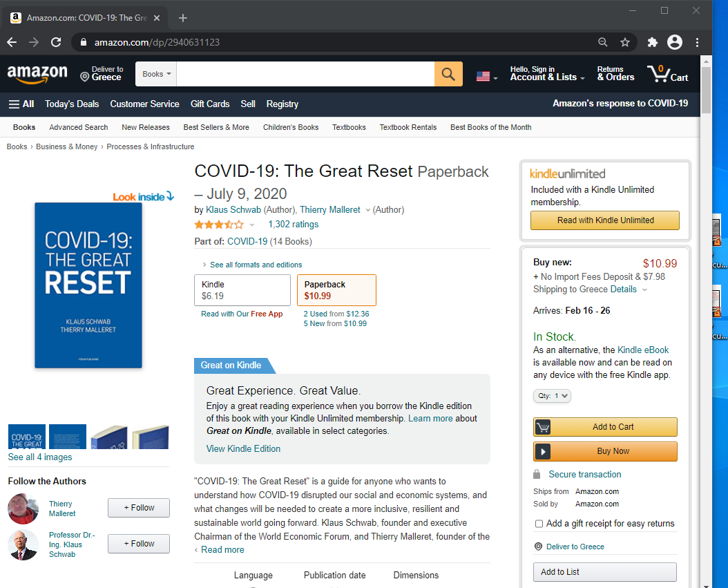Click Deliver to Greece location pin
The image size is (728, 588).
[x=101, y=73]
